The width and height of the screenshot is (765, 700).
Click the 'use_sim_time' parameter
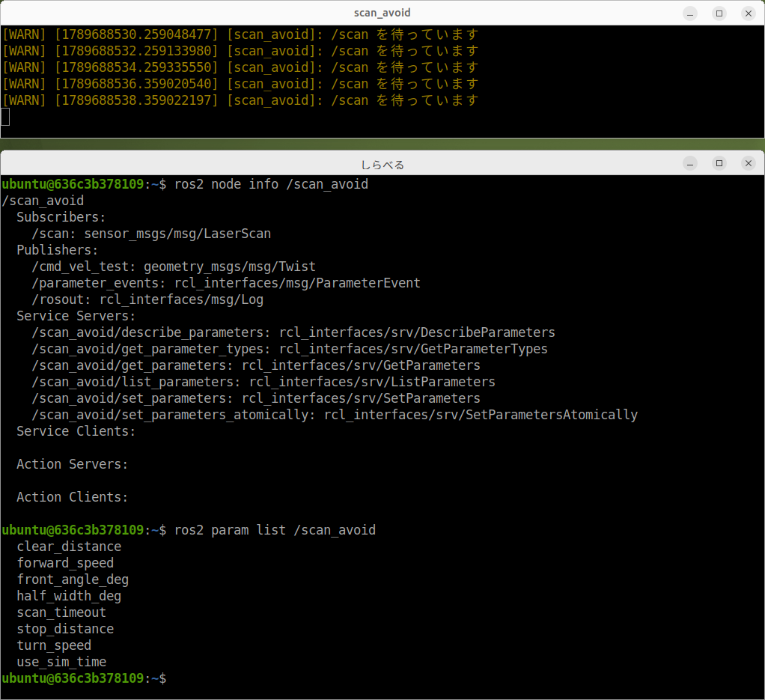pyautogui.click(x=61, y=662)
